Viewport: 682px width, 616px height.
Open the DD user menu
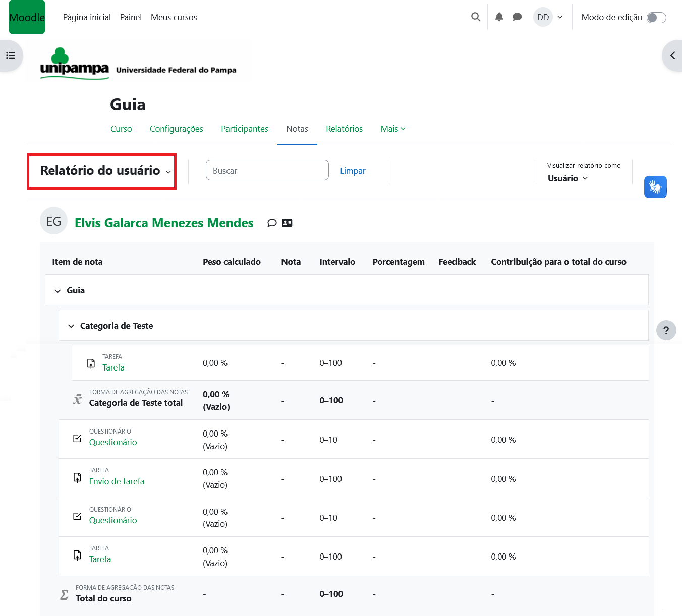click(548, 17)
